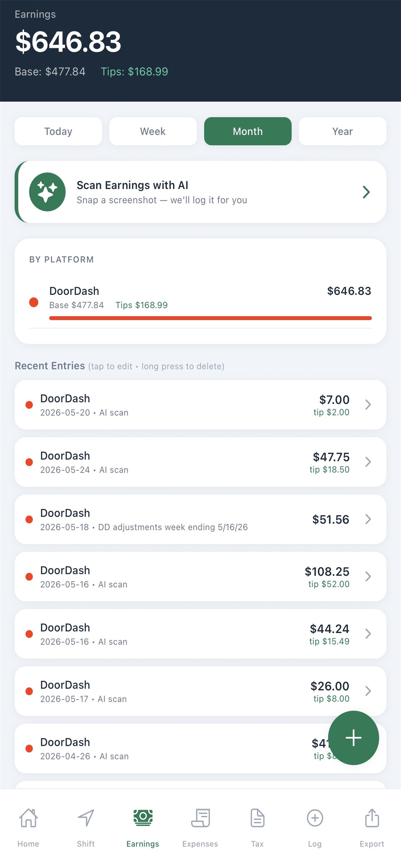Tap the AI sparkle scan icon
401x868 pixels.
point(47,192)
